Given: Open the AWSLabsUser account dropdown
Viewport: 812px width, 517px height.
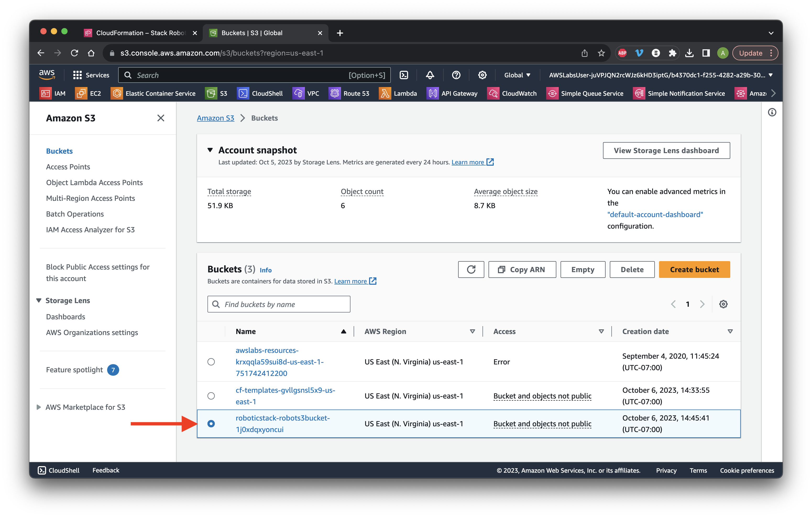Looking at the screenshot, I should click(x=661, y=75).
